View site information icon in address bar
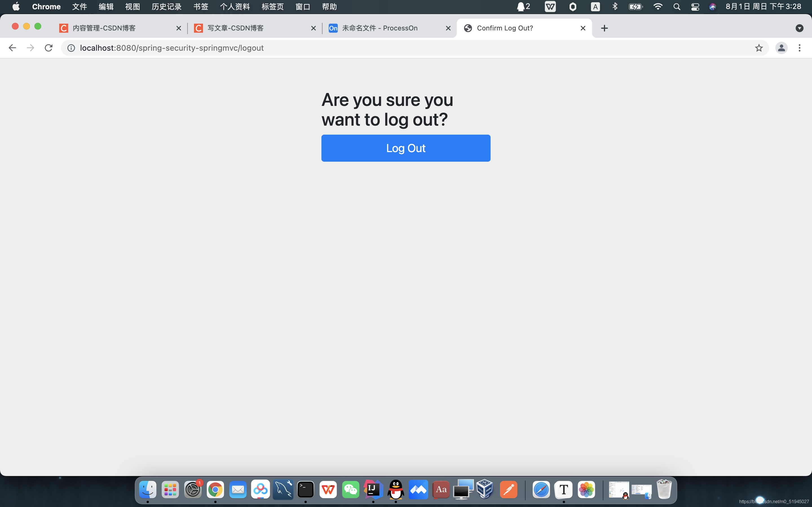Viewport: 812px width, 507px height. click(x=71, y=48)
